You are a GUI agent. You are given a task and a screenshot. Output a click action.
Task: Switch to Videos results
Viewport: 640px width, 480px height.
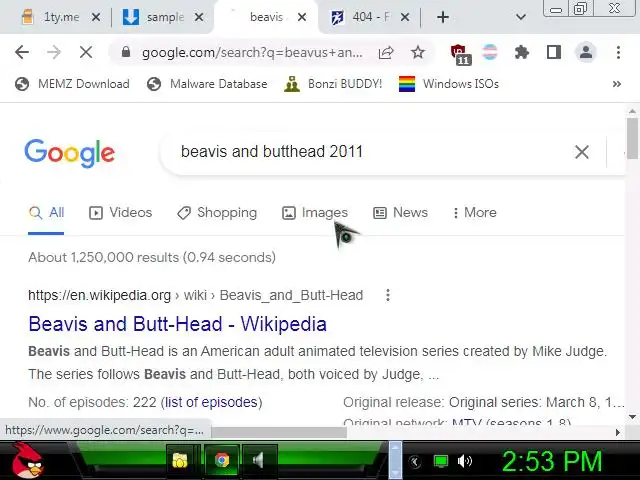[x=120, y=213]
